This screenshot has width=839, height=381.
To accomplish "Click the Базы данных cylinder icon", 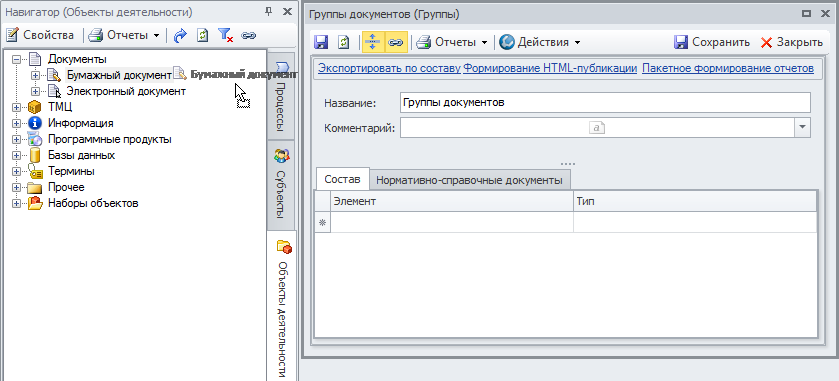I will 35,155.
